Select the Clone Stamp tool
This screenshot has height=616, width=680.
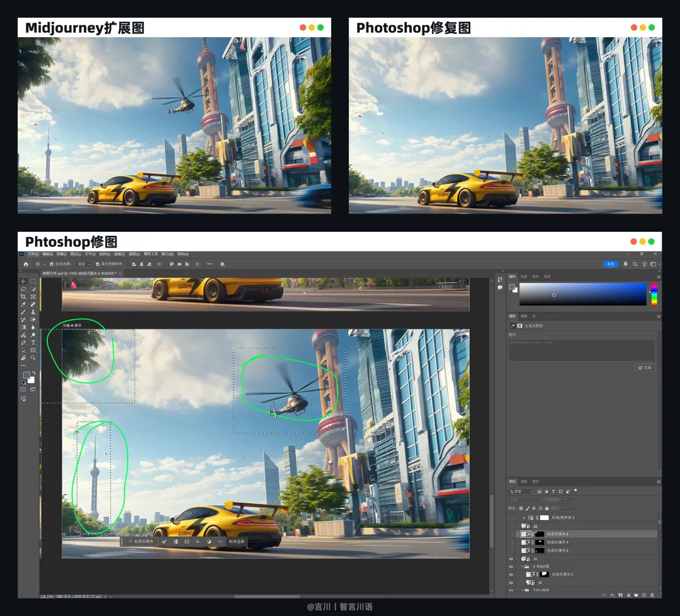tap(33, 312)
